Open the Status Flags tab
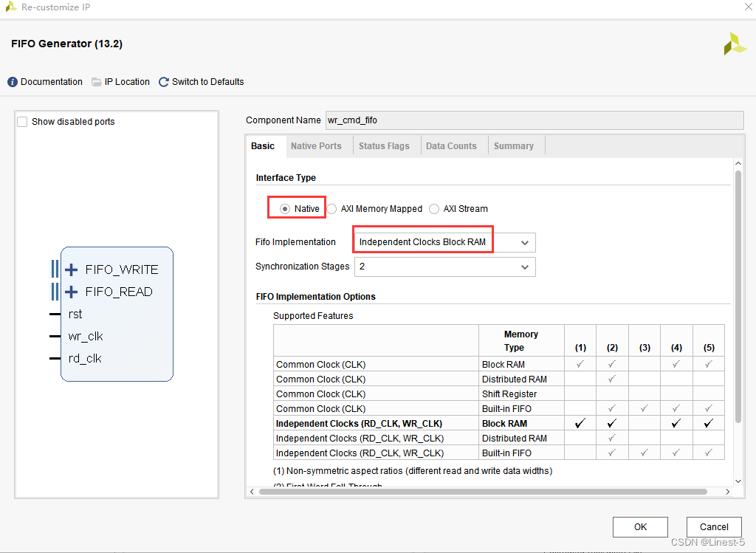Viewport: 756px width, 553px height. [384, 146]
